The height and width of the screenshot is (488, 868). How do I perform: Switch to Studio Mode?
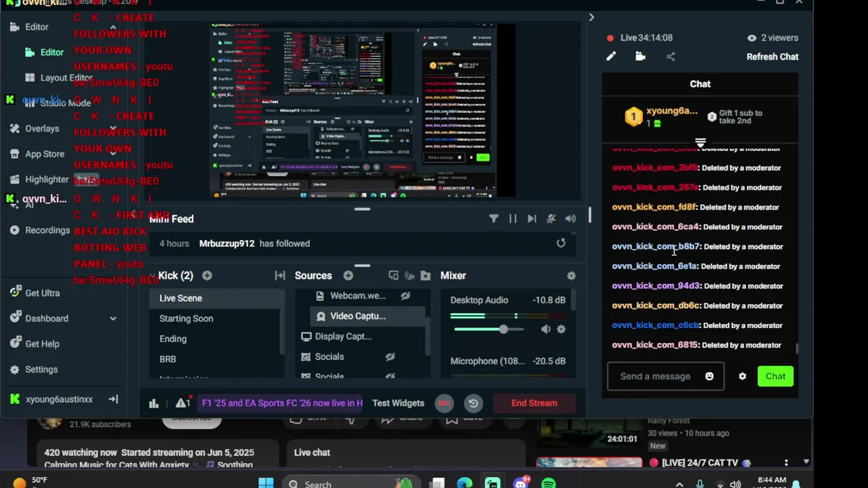pyautogui.click(x=58, y=103)
